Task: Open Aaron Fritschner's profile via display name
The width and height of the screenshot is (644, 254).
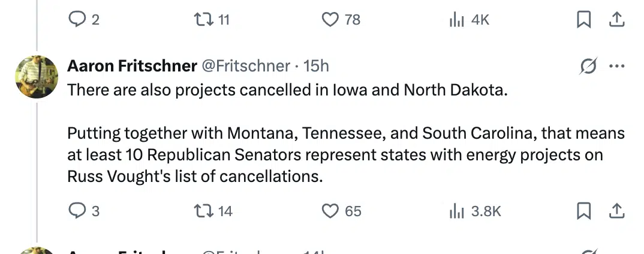Action: (x=132, y=65)
